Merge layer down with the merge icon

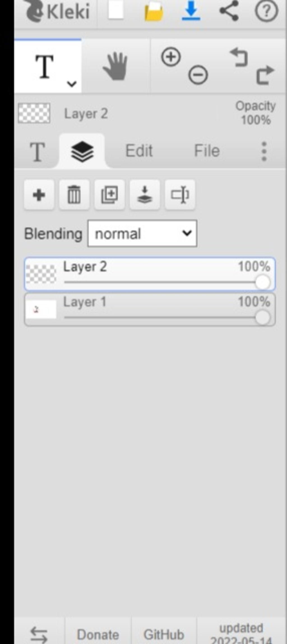coord(145,195)
